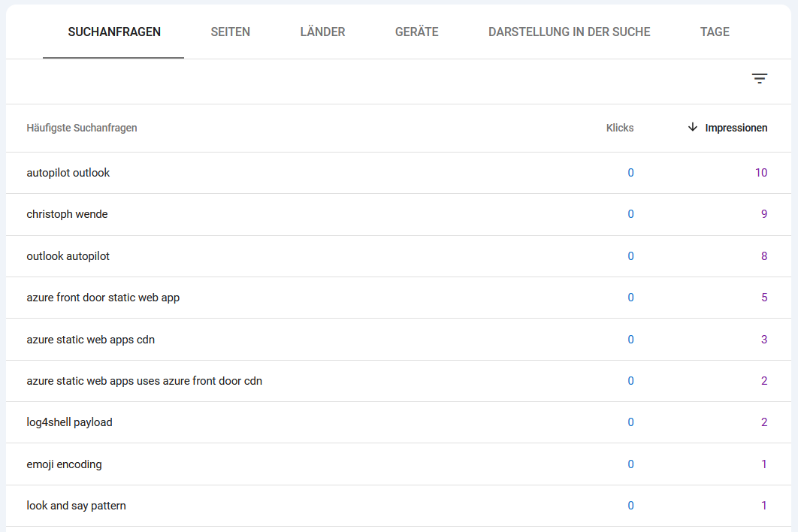The height and width of the screenshot is (532, 798).
Task: Sort table by the Klicks column
Action: point(620,127)
